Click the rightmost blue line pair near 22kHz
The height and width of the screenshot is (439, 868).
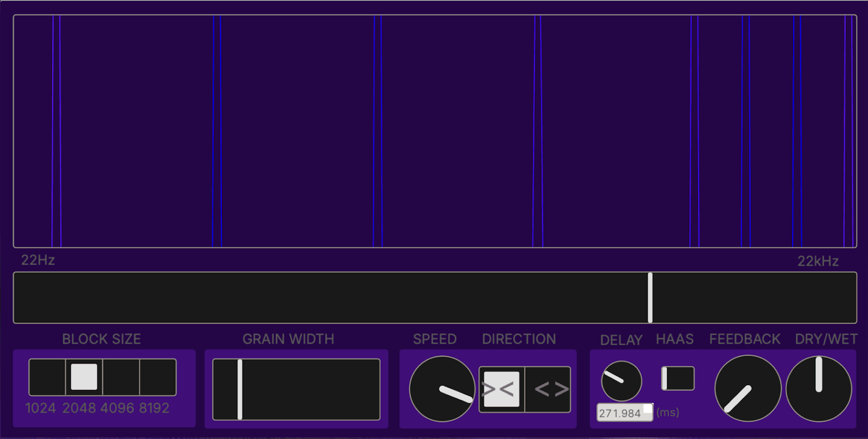[x=849, y=131]
